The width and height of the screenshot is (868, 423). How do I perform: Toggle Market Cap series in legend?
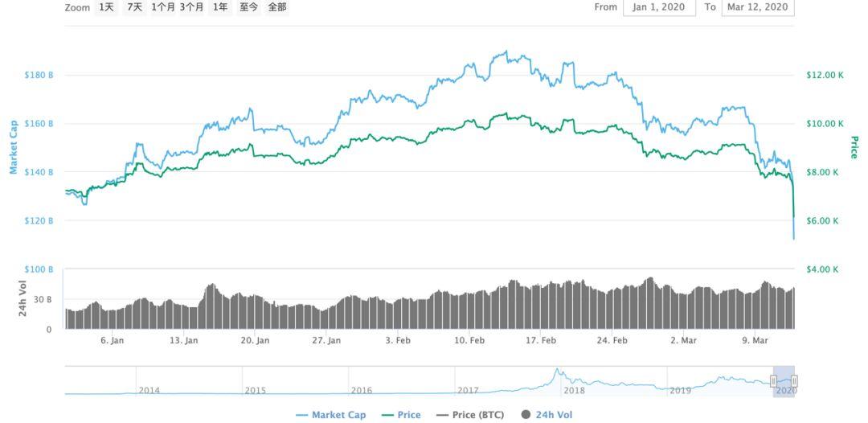(x=330, y=415)
